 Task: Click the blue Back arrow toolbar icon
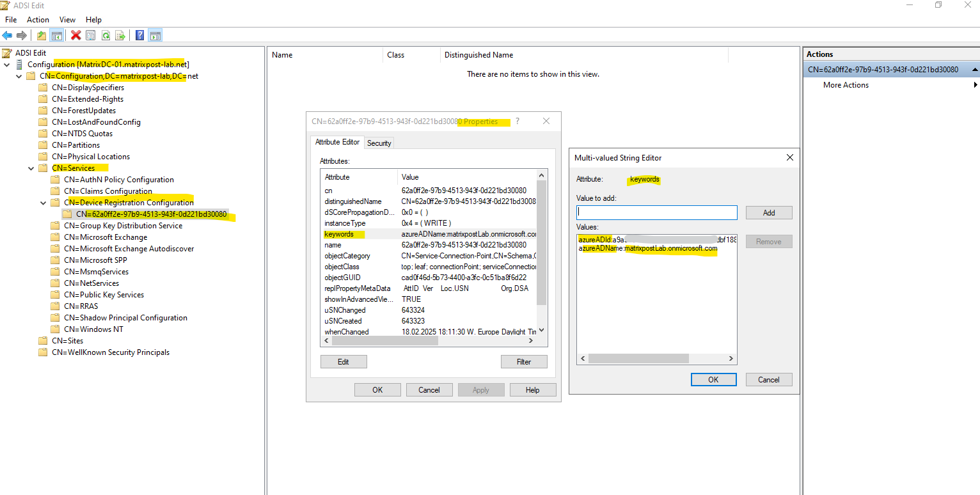coord(7,35)
